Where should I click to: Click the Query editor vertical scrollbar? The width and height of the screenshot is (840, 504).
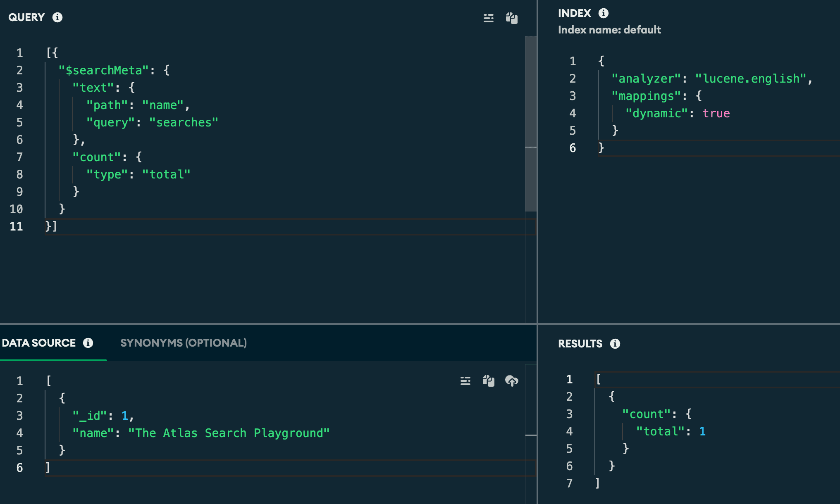pos(531,124)
